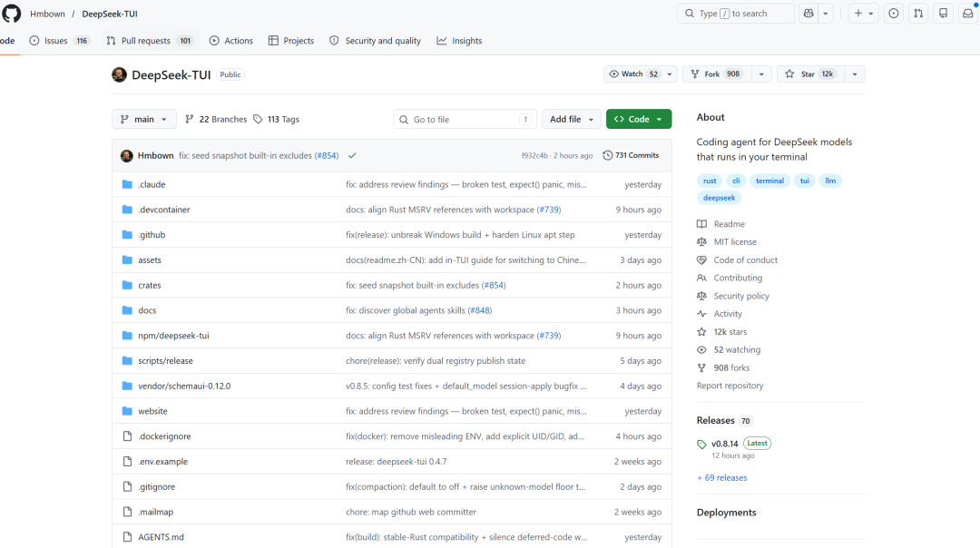
Task: Switch to the Projects tab
Action: 291,41
